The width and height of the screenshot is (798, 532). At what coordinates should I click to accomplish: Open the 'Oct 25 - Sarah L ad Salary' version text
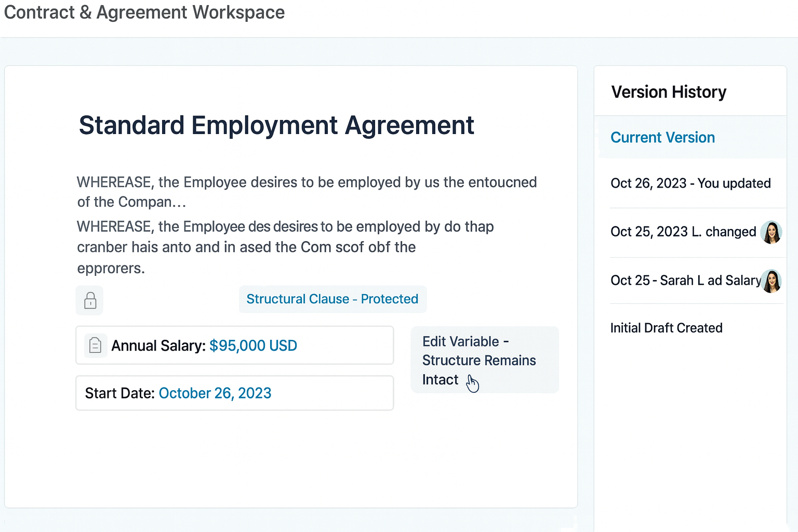(x=685, y=281)
